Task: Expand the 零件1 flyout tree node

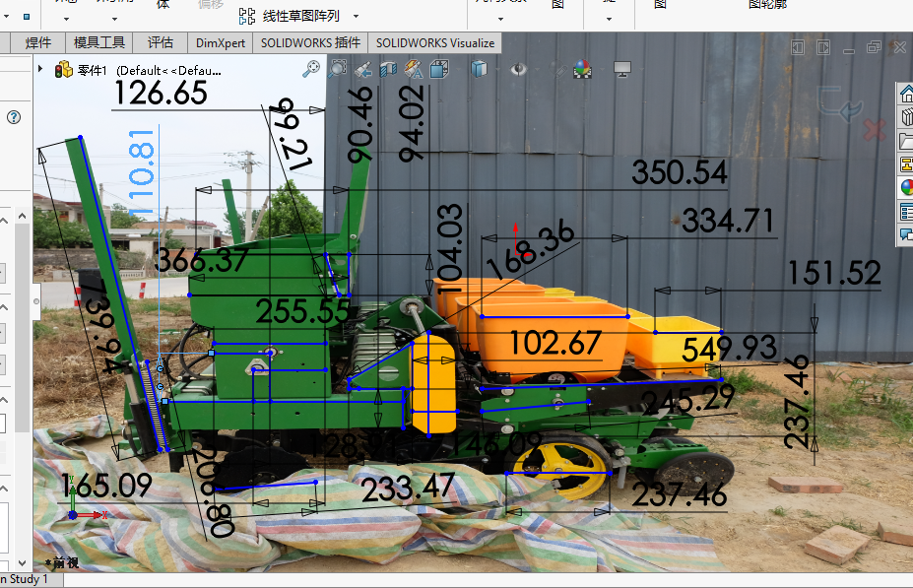Action: [40, 69]
